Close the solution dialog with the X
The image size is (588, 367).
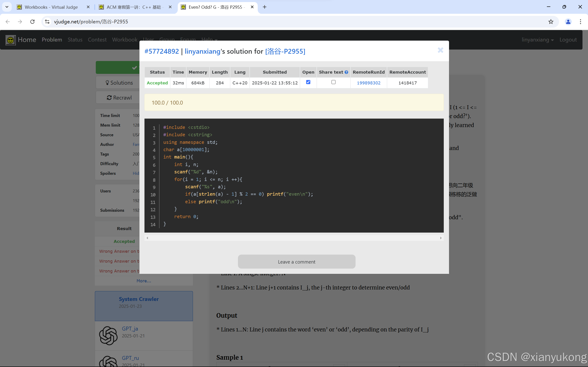click(440, 50)
